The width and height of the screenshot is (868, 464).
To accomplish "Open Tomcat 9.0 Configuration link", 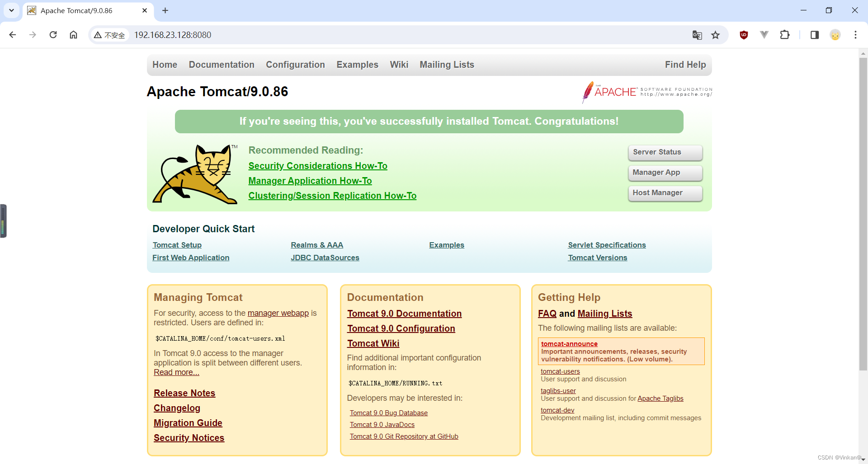I will coord(401,328).
